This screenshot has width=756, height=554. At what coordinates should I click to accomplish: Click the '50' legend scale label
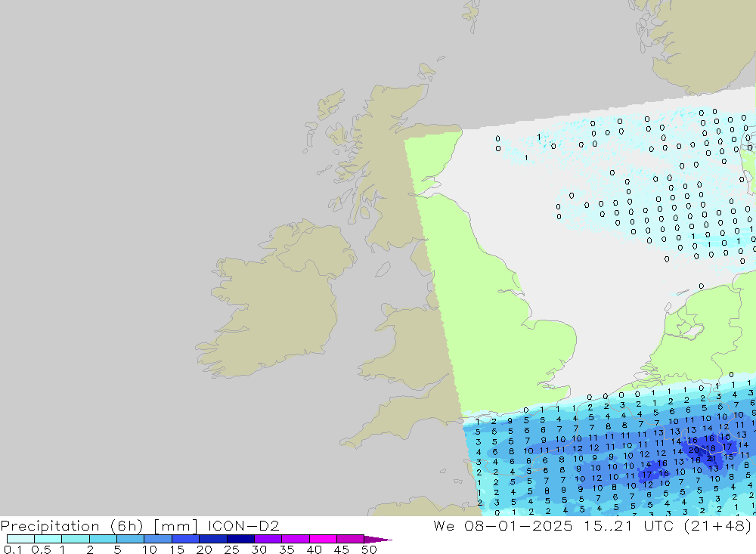pyautogui.click(x=369, y=549)
